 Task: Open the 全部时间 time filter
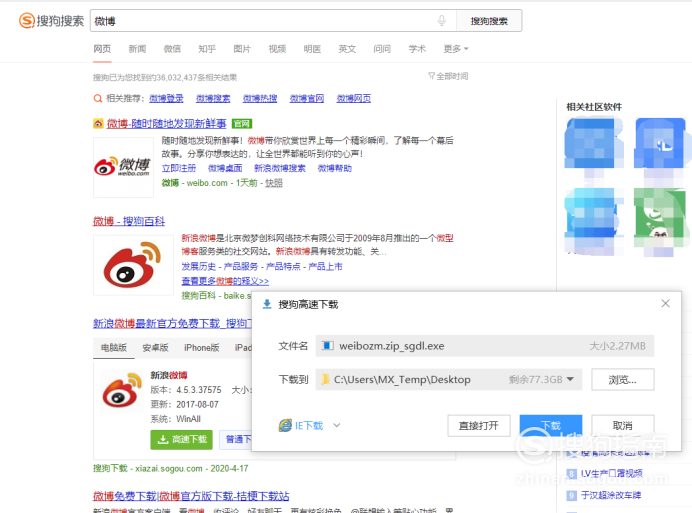click(x=448, y=76)
